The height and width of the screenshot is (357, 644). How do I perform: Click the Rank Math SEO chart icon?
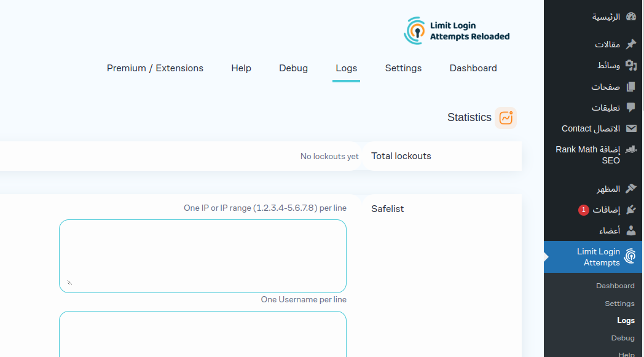tap(631, 149)
